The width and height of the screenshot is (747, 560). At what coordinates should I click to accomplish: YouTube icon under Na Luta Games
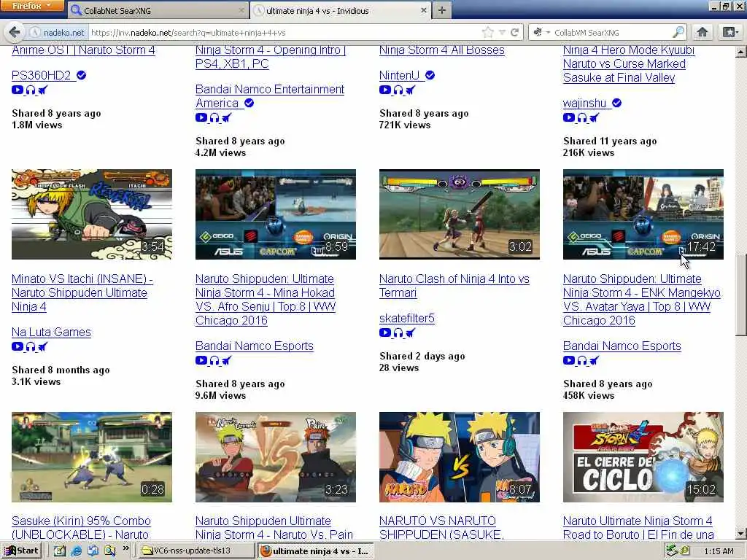click(18, 346)
